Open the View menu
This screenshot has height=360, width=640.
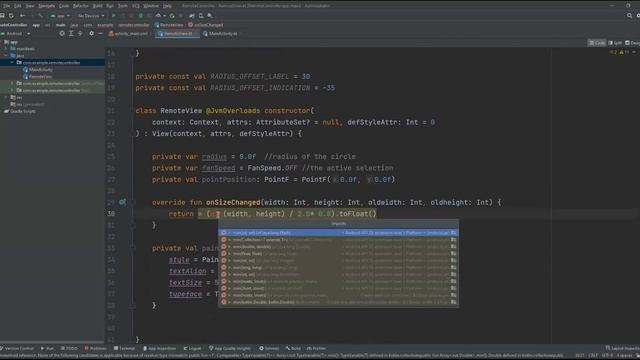30,6
